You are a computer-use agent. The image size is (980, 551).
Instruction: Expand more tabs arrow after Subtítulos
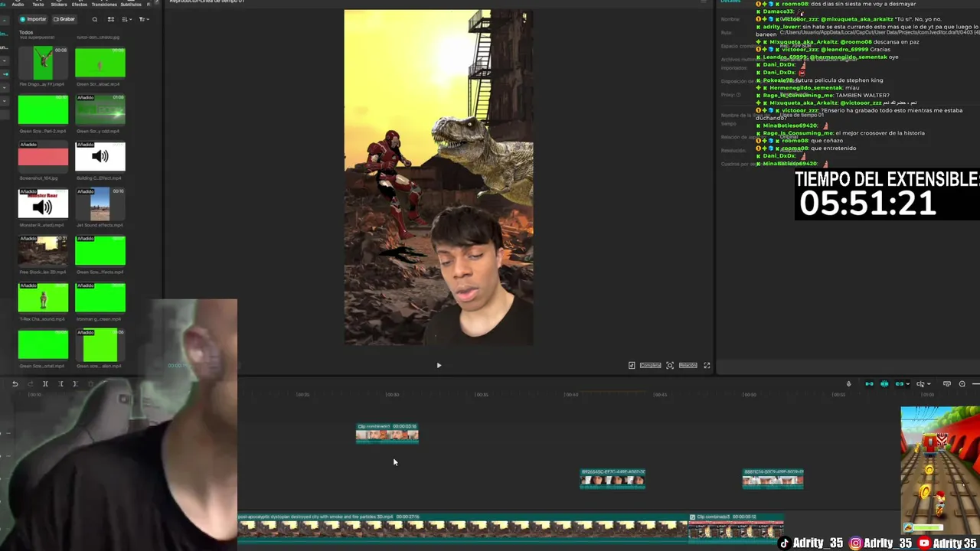156,3
